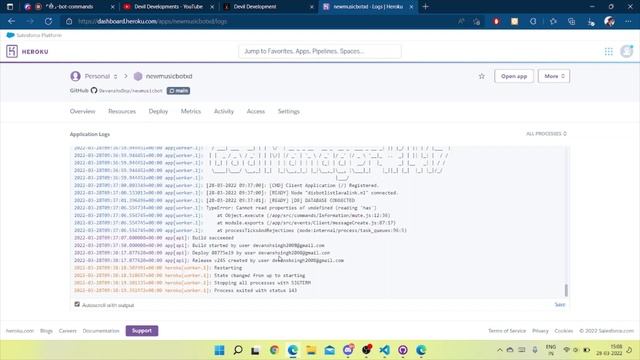640x360 pixels.
Task: Click the Heroku logo icon
Action: tap(12, 51)
